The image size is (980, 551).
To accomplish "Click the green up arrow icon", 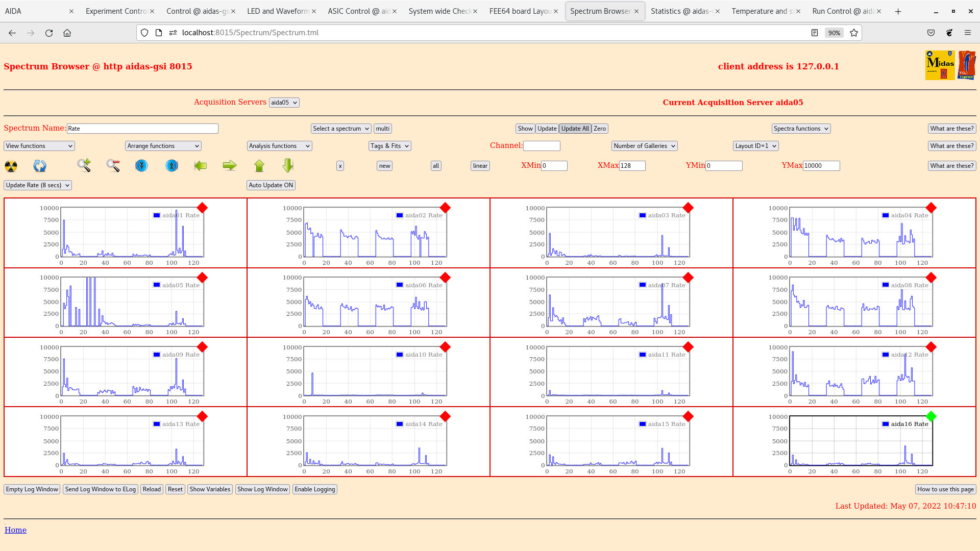I will (x=259, y=166).
